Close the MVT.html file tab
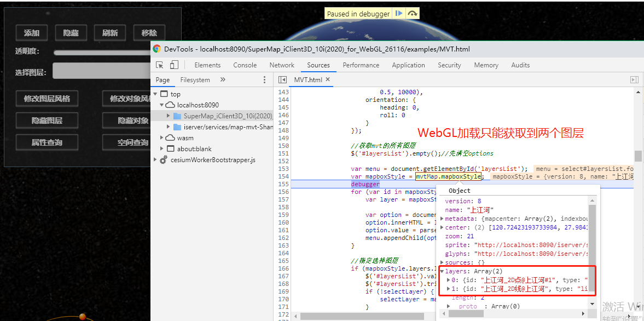The image size is (644, 321). click(328, 79)
